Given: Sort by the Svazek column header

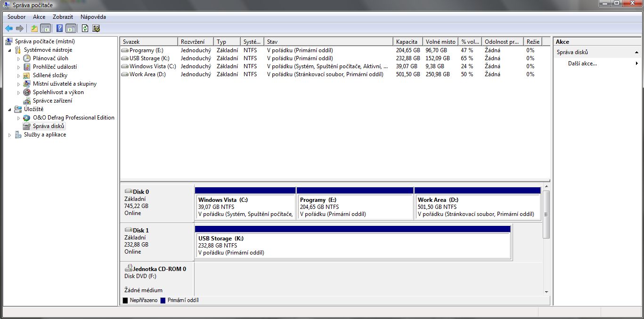Looking at the screenshot, I should tap(149, 41).
